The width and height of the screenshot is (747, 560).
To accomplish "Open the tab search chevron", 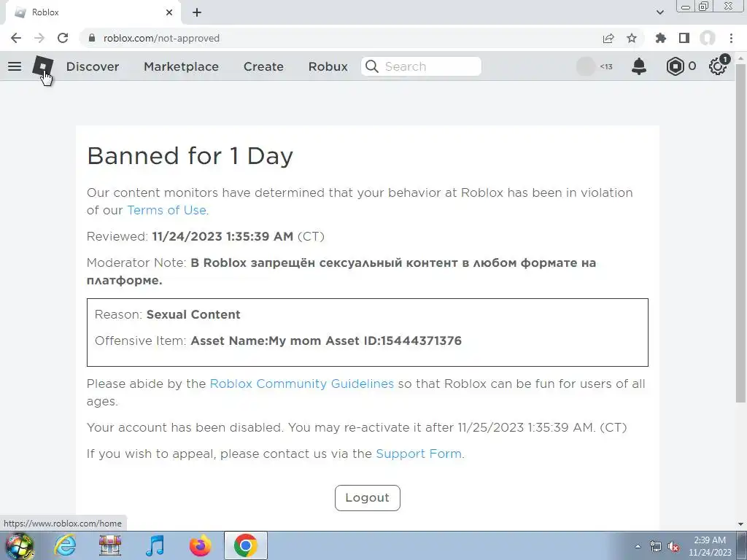I will click(x=659, y=12).
